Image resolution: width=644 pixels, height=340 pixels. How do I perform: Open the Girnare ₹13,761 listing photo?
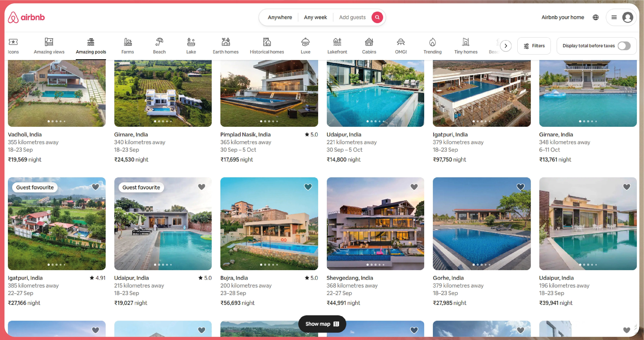point(588,93)
